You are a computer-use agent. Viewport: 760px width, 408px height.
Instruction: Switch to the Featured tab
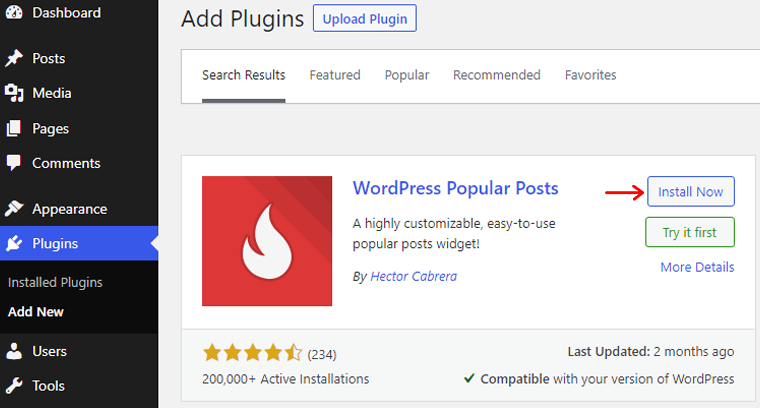[x=335, y=75]
